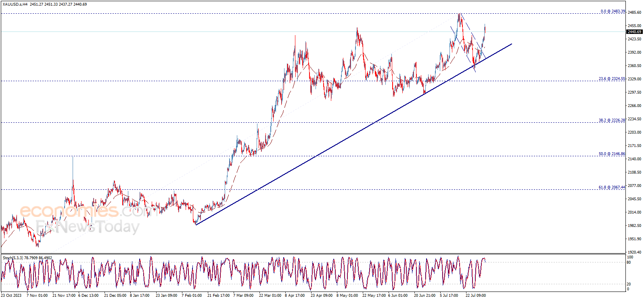Click the "8 May 01:00" date label
This screenshot has width=644, height=300.
point(347,296)
